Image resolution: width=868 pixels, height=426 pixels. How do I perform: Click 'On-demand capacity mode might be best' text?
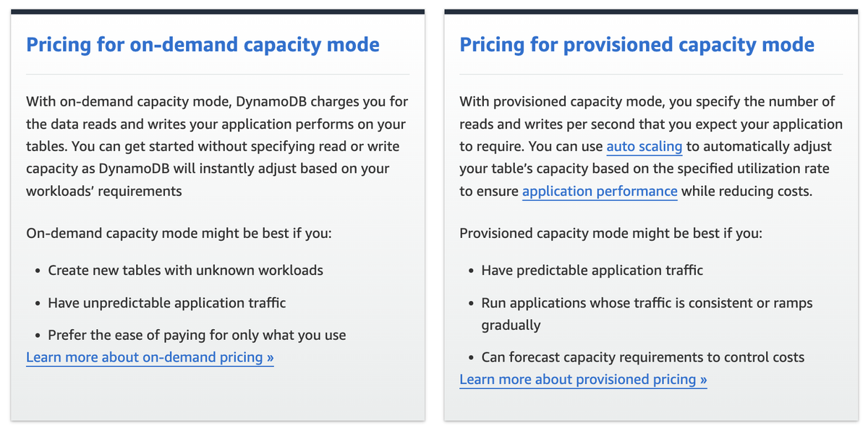point(179,234)
